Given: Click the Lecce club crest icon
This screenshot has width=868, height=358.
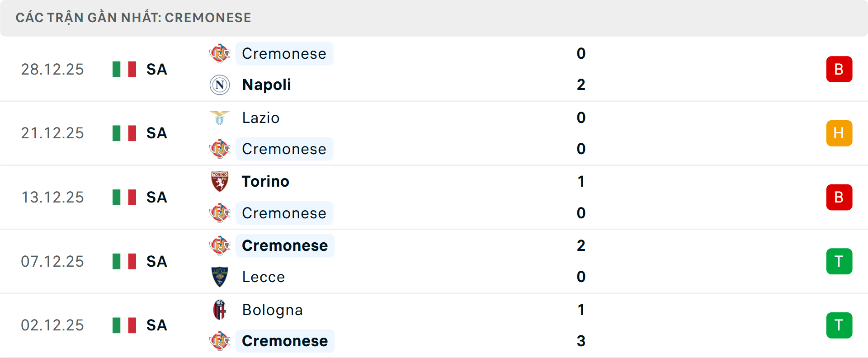Looking at the screenshot, I should (220, 277).
